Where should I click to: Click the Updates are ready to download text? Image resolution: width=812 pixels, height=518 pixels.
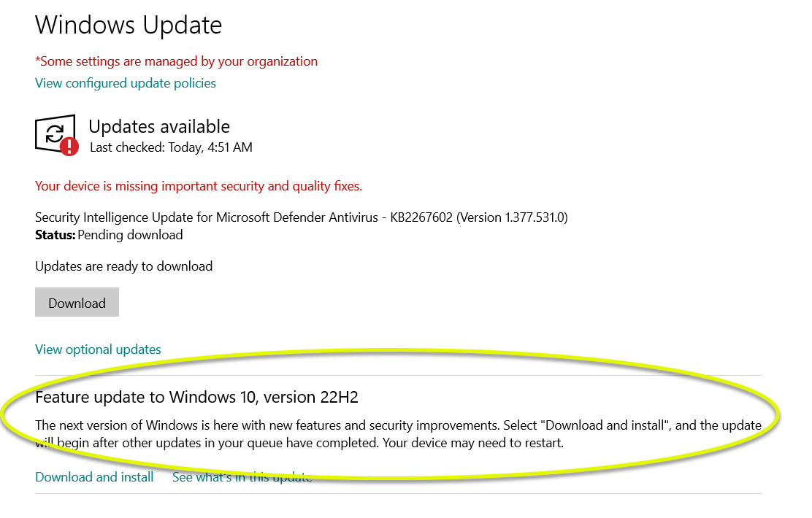tap(123, 266)
